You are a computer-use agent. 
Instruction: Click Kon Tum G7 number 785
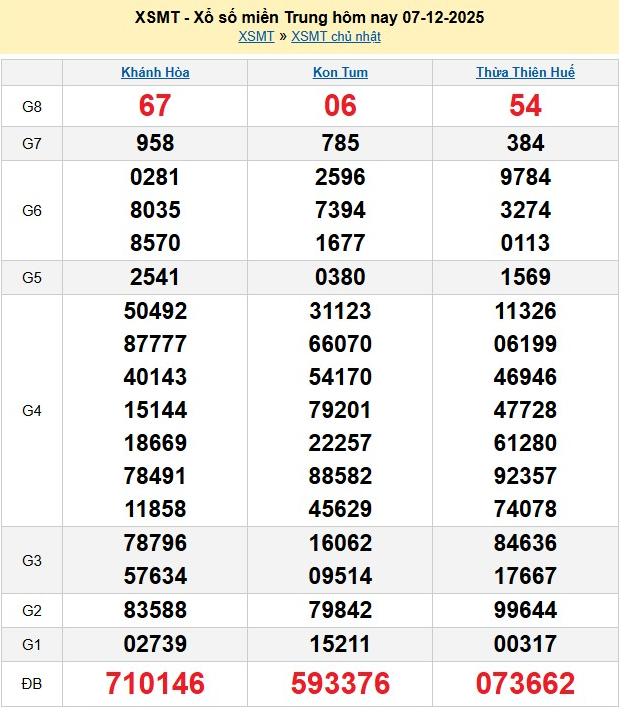tap(340, 143)
